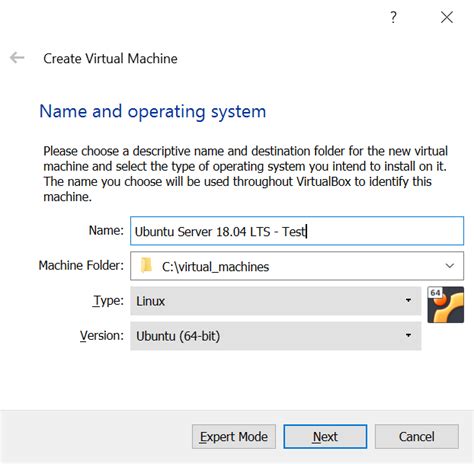Screen dimensions: 474x464
Task: Click the back arrow icon
Action: click(x=17, y=58)
